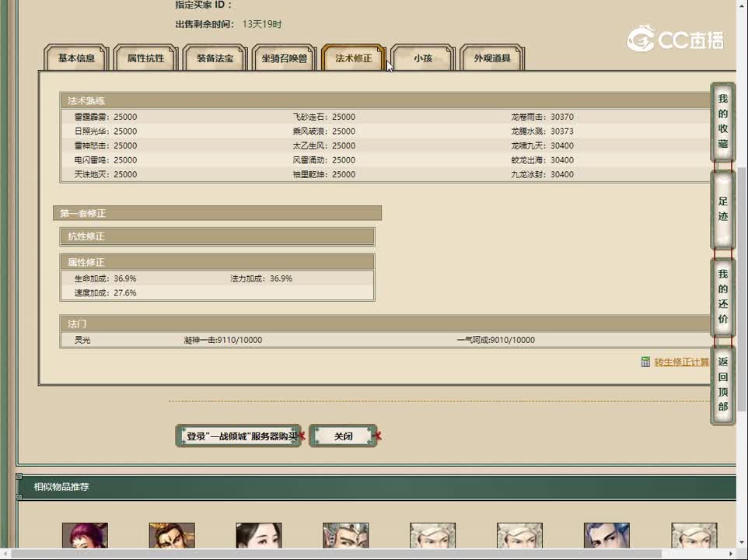Click the 关闭 button

(x=343, y=436)
